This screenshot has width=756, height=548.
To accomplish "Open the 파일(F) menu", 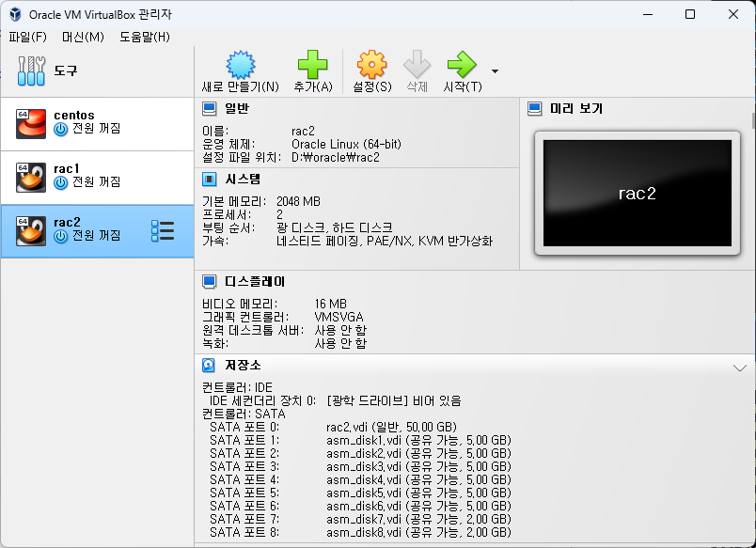I will click(27, 37).
